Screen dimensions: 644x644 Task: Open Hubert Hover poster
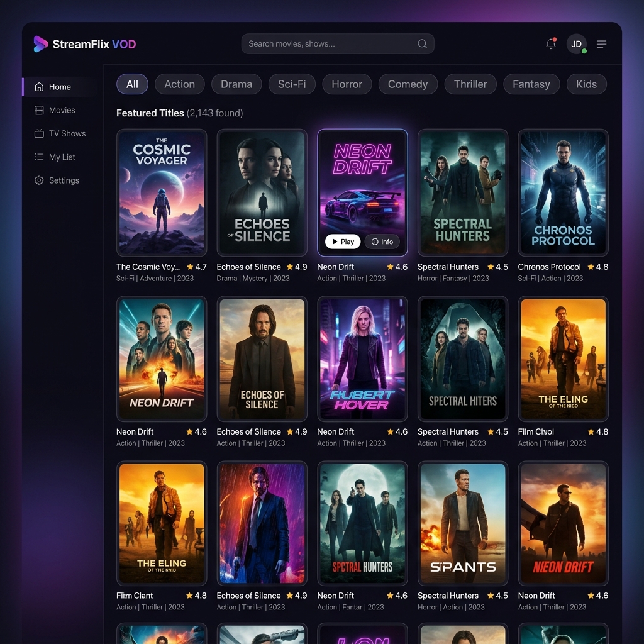click(362, 359)
